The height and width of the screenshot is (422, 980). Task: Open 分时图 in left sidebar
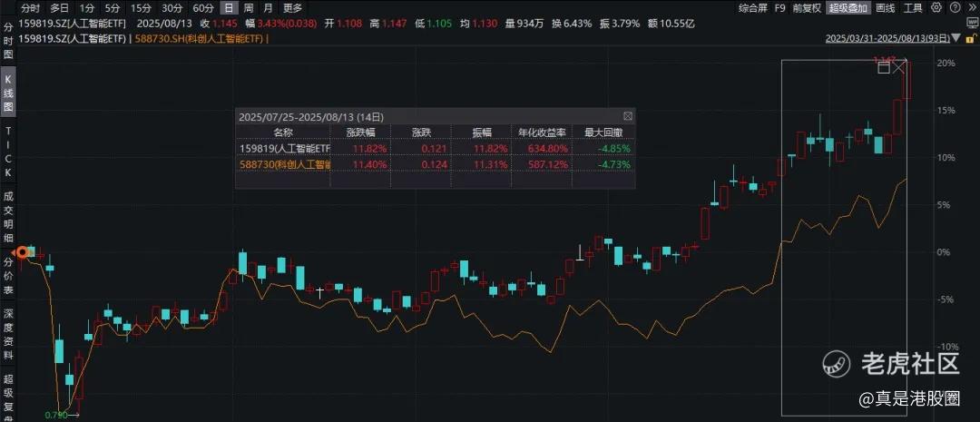pos(8,40)
